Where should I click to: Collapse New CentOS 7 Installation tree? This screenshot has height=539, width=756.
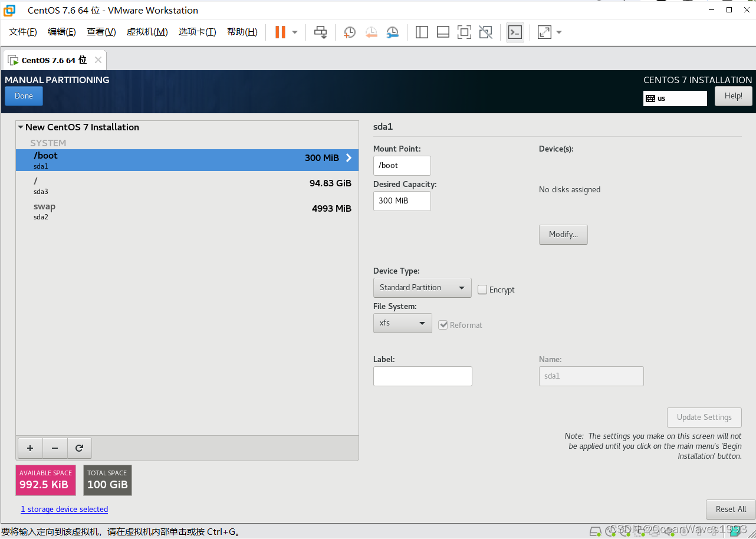tap(21, 127)
